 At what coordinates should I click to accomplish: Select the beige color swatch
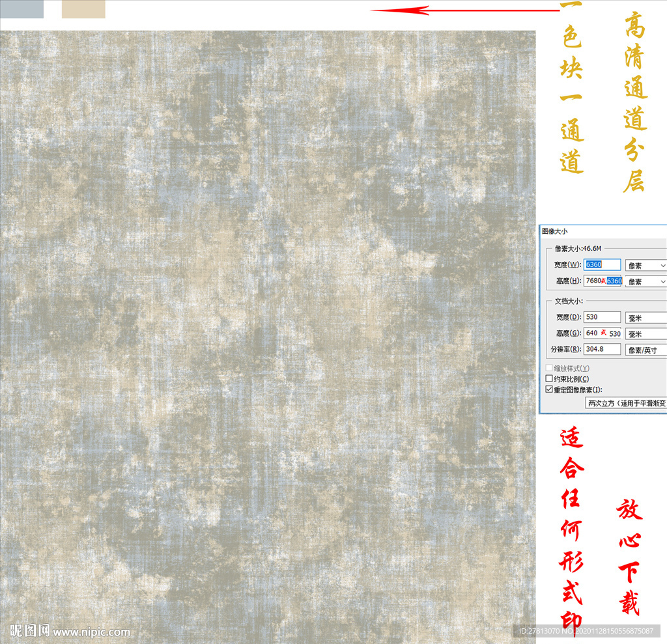point(83,9)
